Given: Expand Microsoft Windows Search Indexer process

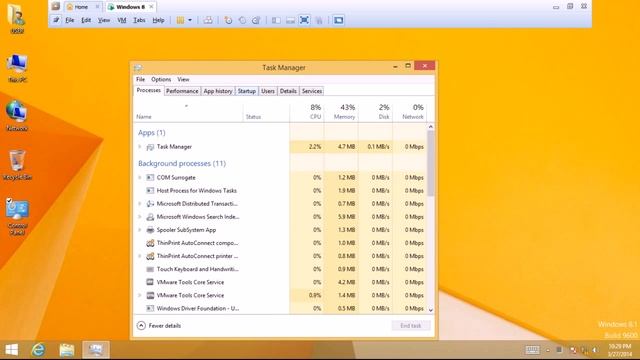Looking at the screenshot, I should point(140,217).
